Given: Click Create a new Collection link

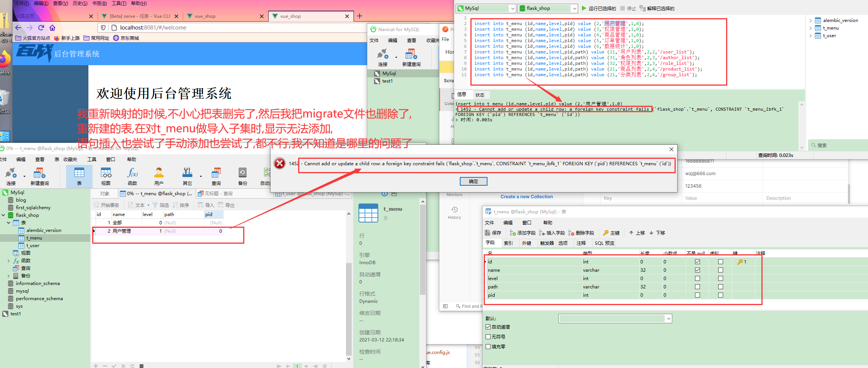Looking at the screenshot, I should pos(527,197).
